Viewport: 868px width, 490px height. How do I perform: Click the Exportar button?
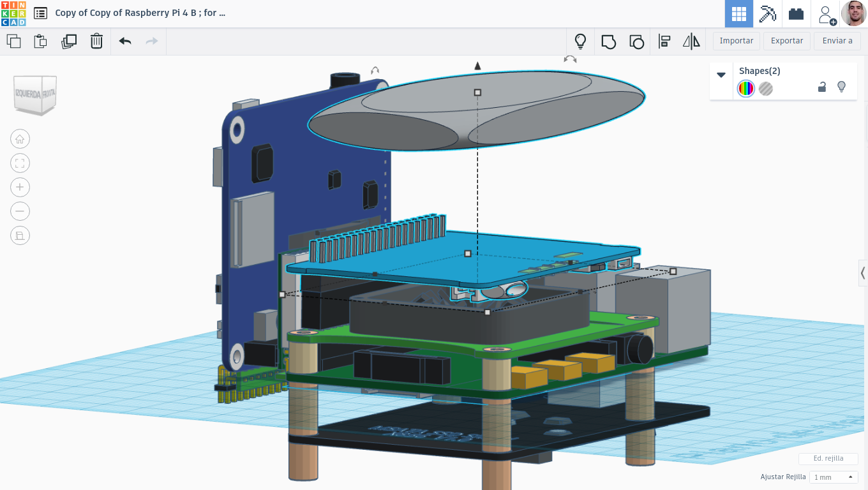(x=787, y=41)
